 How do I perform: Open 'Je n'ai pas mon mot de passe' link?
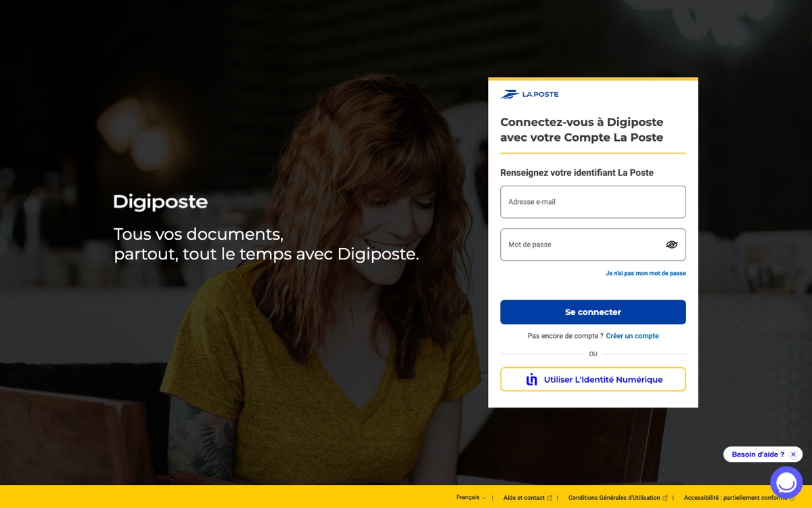646,274
